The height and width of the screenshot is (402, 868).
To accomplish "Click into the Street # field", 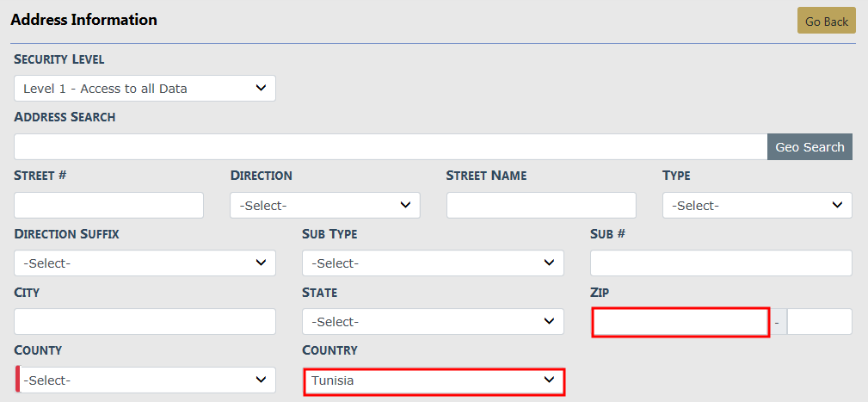I will coord(109,205).
